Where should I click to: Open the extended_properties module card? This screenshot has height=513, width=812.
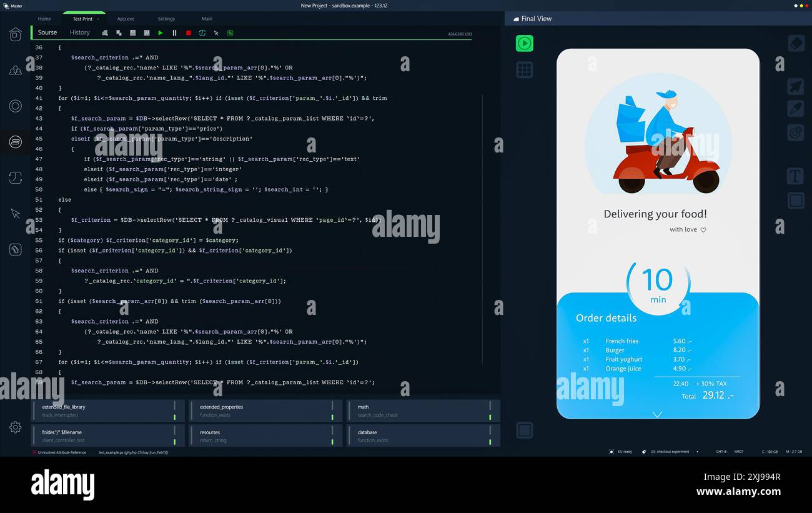pos(266,411)
